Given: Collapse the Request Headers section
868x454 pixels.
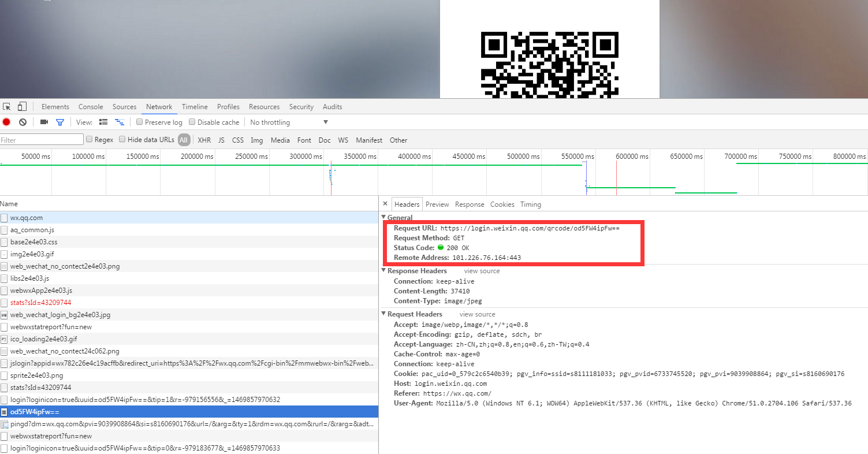Looking at the screenshot, I should pyautogui.click(x=383, y=314).
